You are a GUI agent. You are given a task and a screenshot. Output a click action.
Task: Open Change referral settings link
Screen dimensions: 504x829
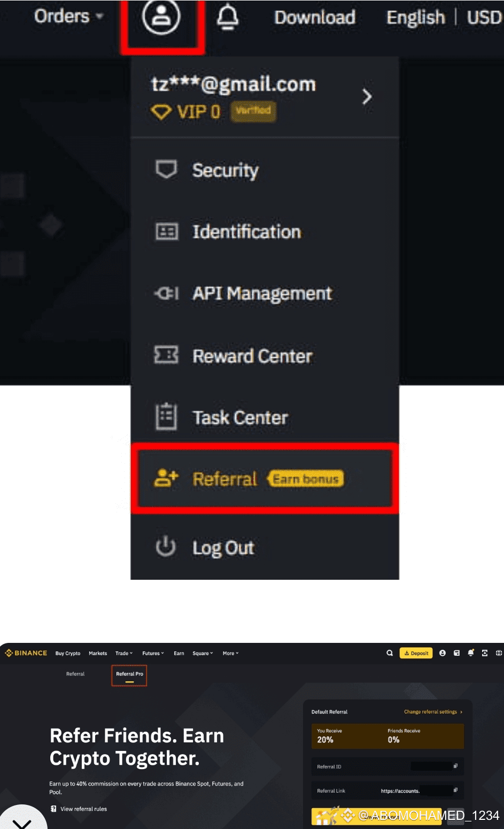tap(433, 712)
